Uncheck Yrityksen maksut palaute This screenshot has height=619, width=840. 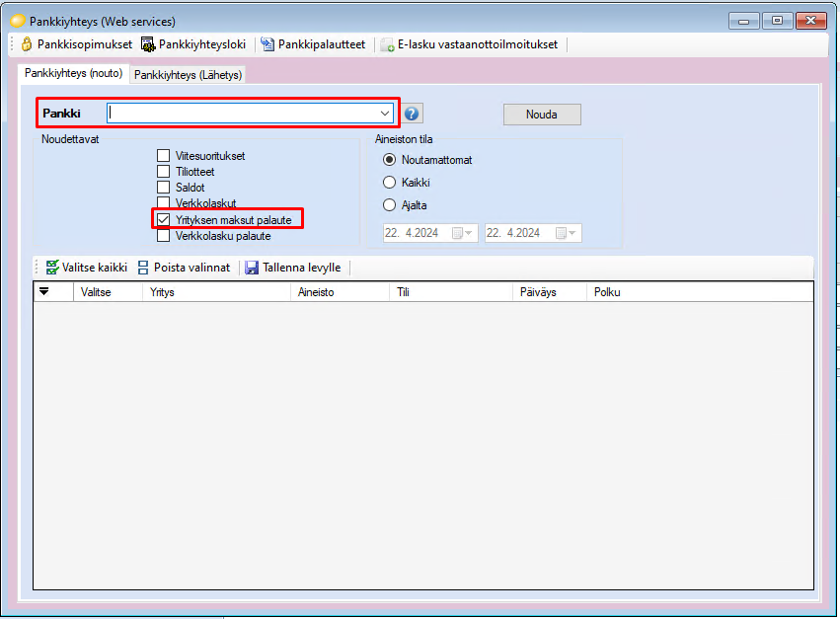164,219
